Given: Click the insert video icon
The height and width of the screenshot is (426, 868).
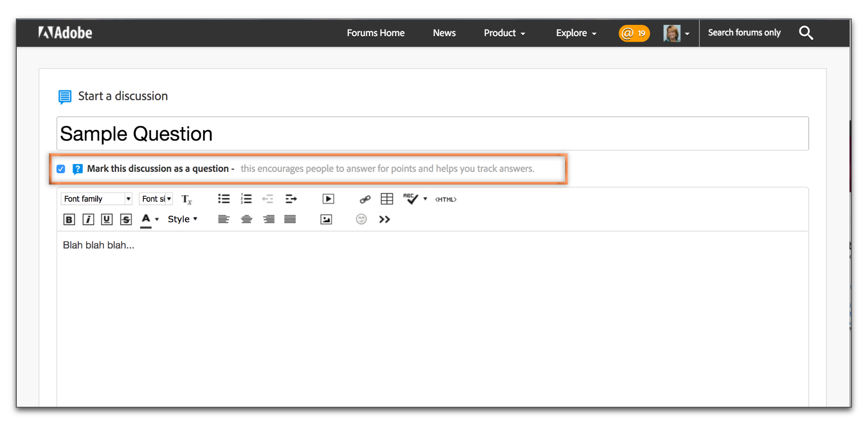Looking at the screenshot, I should 328,199.
